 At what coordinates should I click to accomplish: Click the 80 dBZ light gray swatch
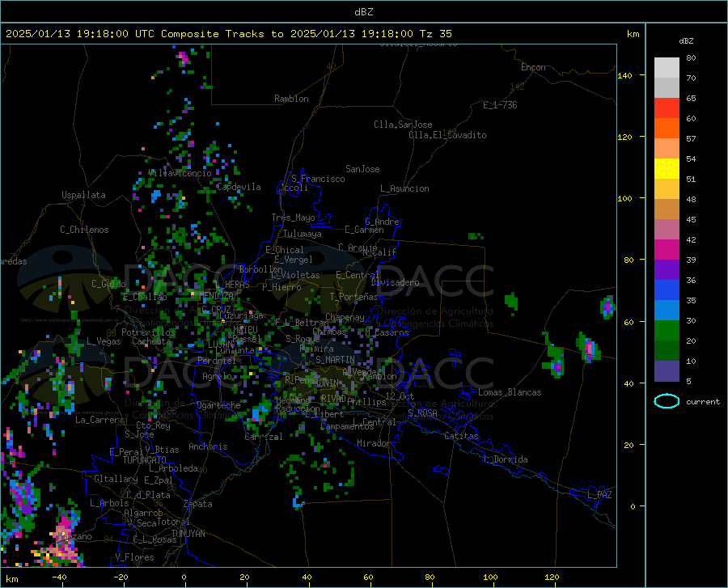(667, 67)
